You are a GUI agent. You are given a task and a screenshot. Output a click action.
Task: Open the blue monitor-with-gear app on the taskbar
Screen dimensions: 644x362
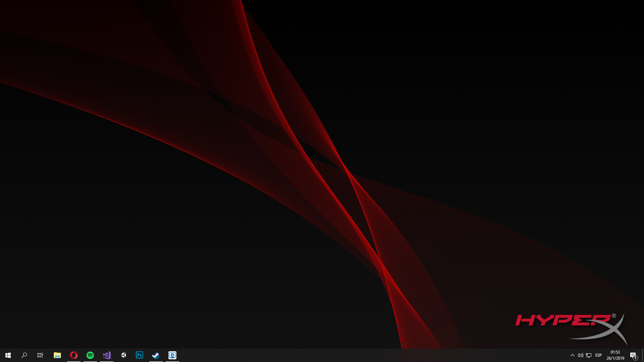tap(172, 355)
